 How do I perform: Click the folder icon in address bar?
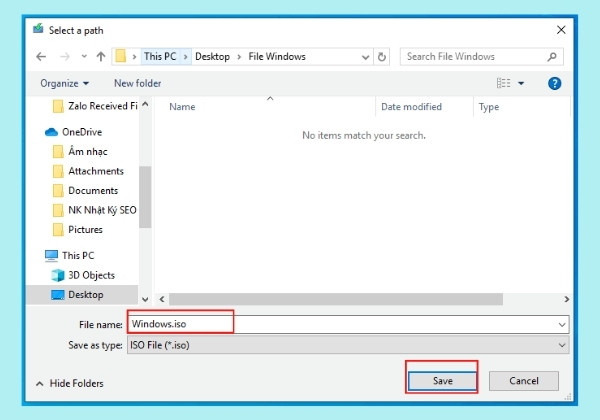pyautogui.click(x=121, y=56)
